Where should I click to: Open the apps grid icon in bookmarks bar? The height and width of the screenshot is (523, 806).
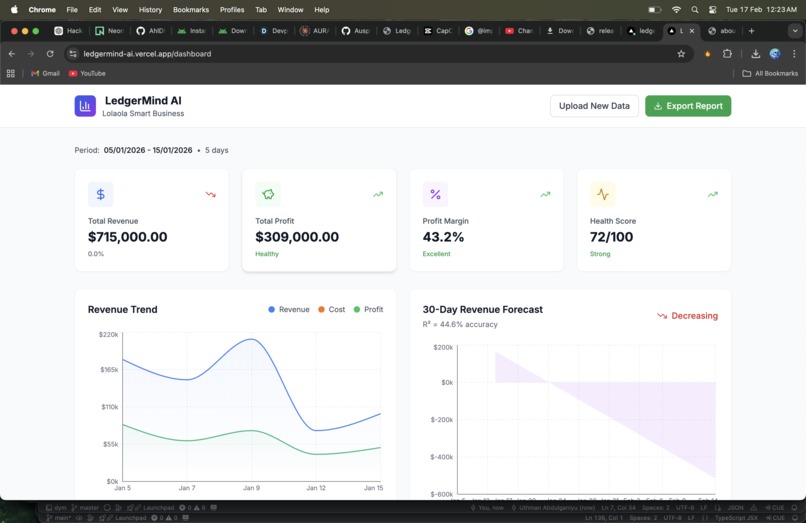pyautogui.click(x=10, y=74)
